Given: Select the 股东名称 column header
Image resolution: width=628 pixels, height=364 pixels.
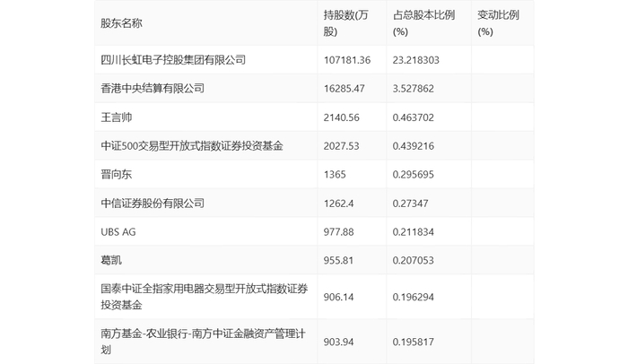Looking at the screenshot, I should point(121,23).
